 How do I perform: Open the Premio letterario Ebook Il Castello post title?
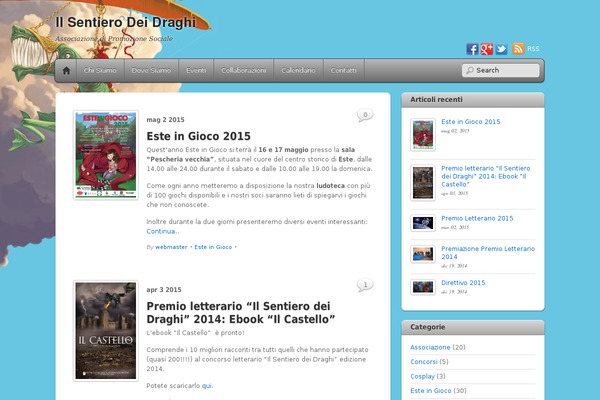tap(241, 313)
